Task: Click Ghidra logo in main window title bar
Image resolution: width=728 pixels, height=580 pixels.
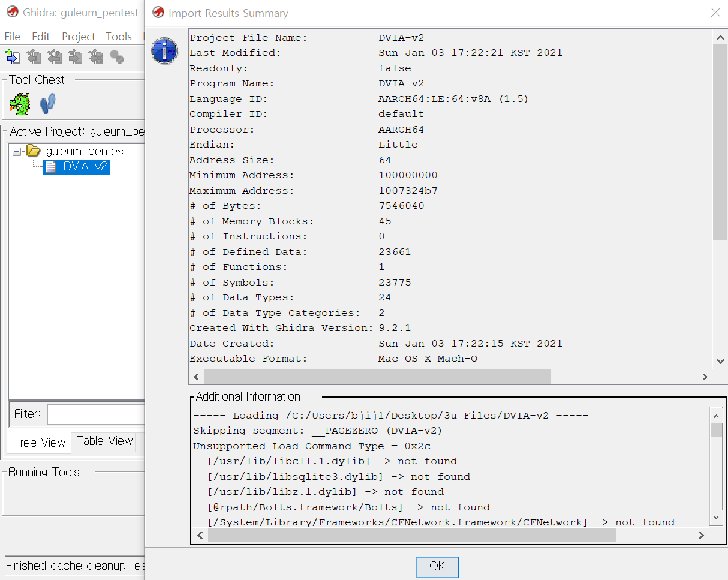Action: tap(12, 12)
